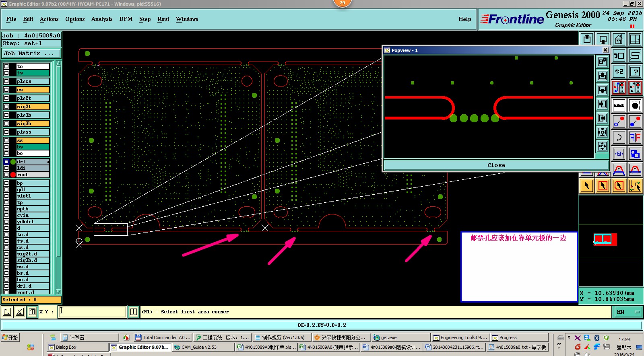The height and width of the screenshot is (356, 644).
Task: Select the cvia layer row
Action: click(33, 215)
